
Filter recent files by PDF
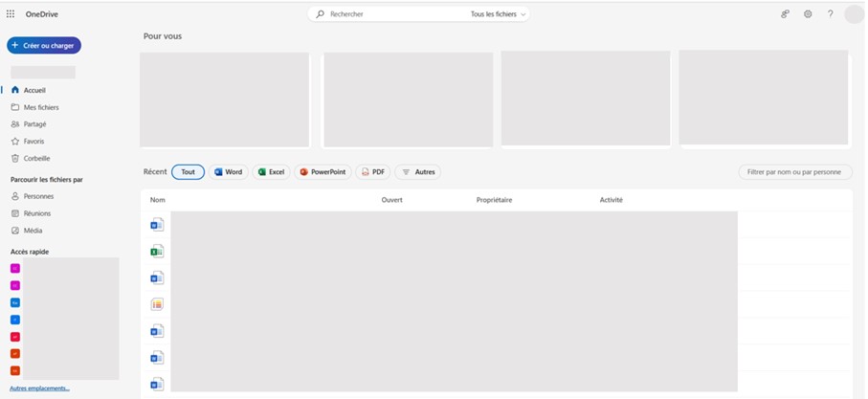pos(372,172)
